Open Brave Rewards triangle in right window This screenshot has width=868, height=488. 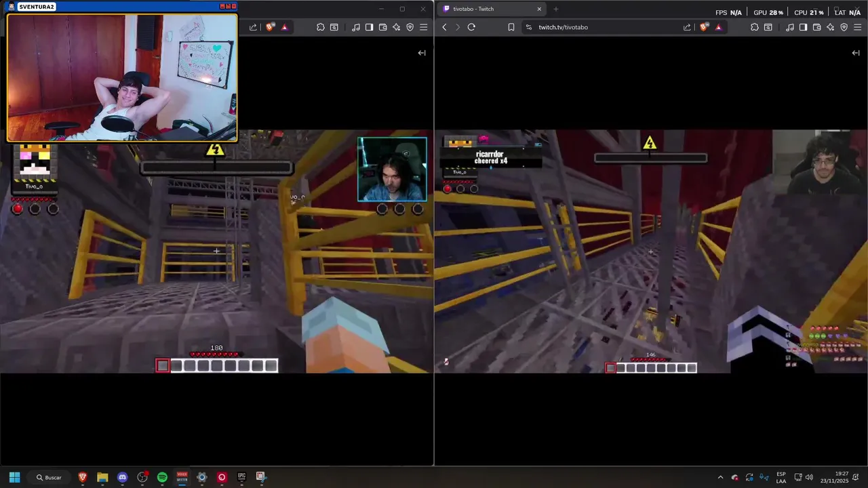(x=718, y=27)
